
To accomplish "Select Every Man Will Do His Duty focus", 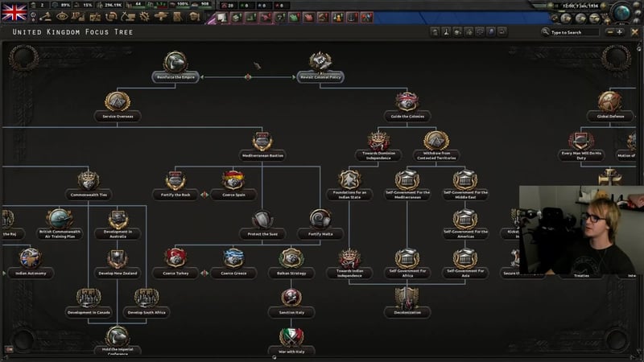I will click(581, 146).
